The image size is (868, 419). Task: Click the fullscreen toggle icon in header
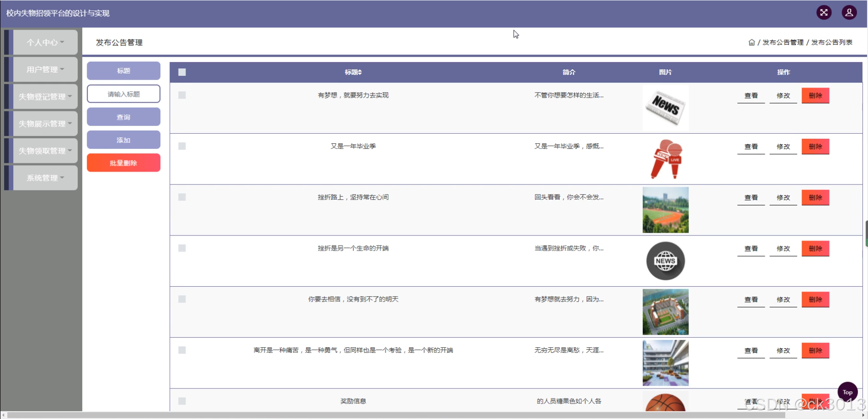(x=824, y=12)
